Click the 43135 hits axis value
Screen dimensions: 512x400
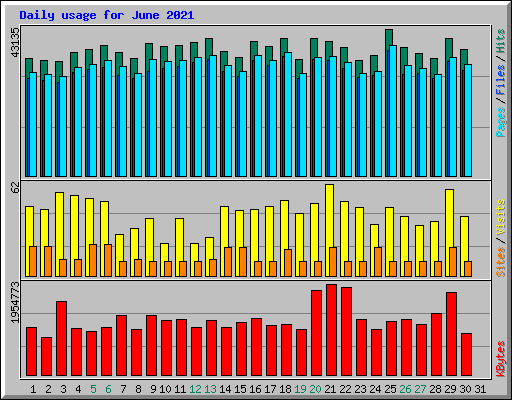coord(15,42)
